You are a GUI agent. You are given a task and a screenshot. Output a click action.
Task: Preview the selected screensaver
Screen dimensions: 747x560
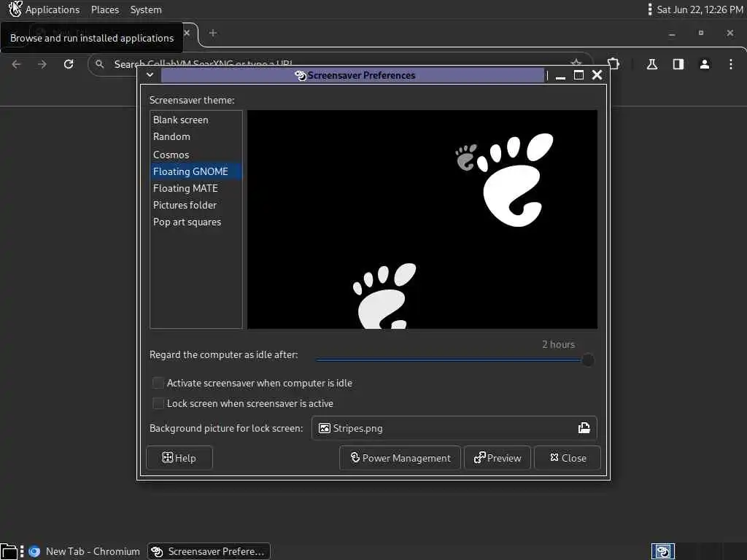[x=498, y=458]
